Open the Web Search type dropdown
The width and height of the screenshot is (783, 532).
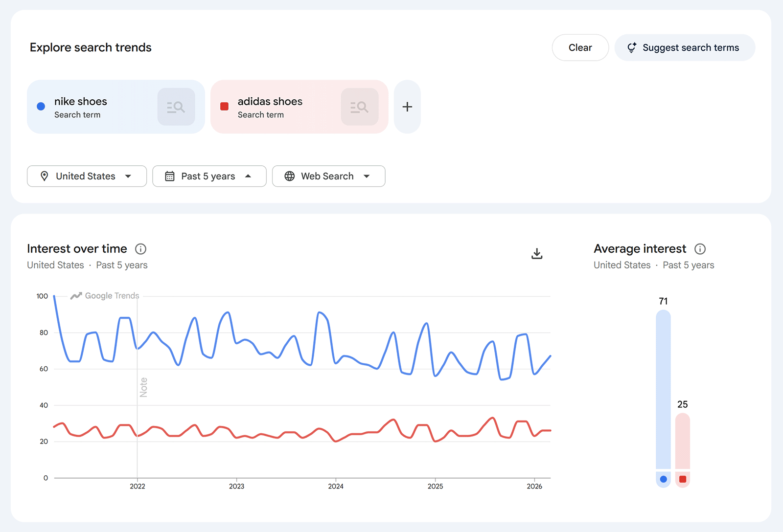[x=328, y=176]
